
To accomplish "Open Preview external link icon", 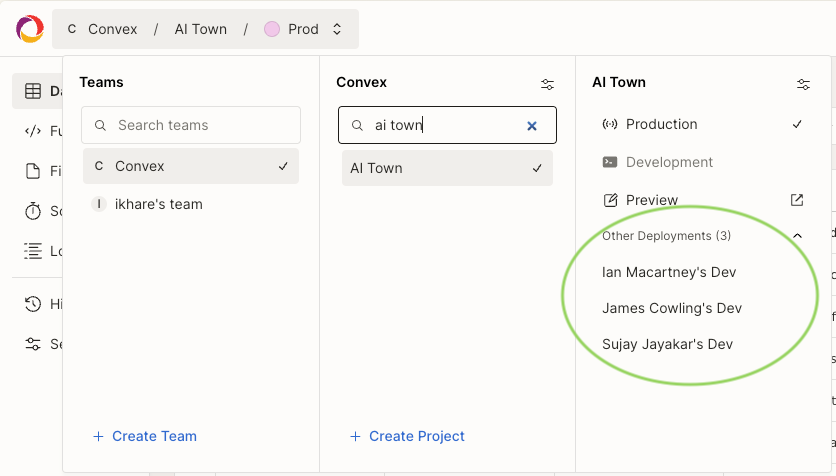I will (797, 200).
